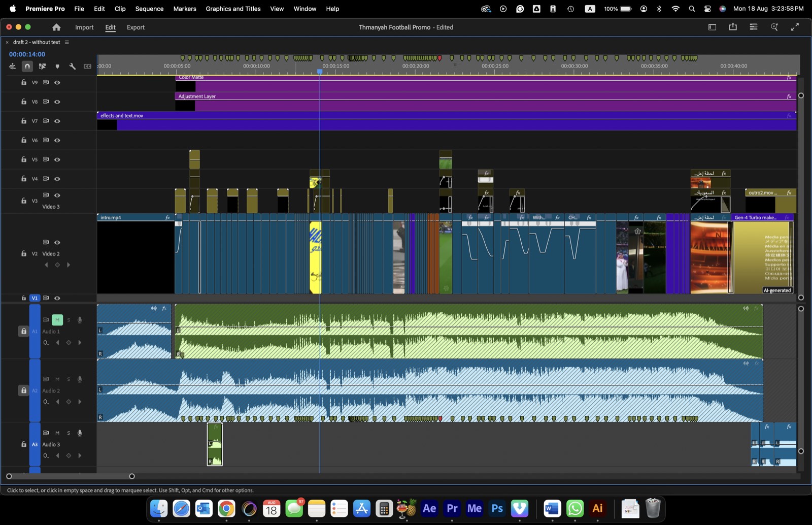Open Caption track options CC icon

(87, 66)
